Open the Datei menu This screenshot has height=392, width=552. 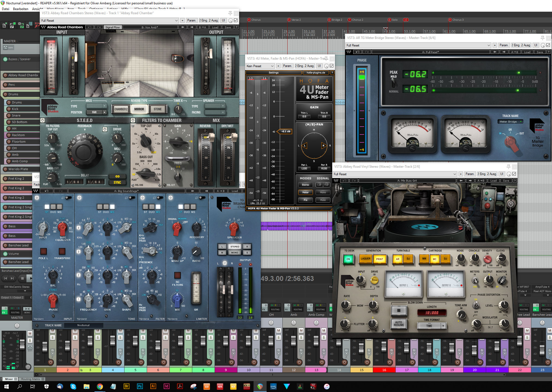click(x=5, y=9)
